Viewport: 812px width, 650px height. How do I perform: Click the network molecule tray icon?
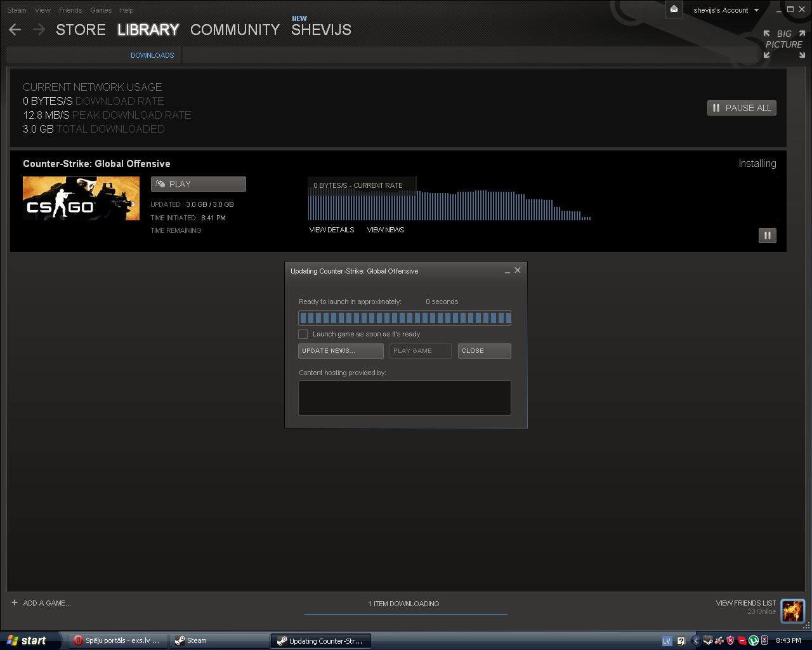coord(719,640)
